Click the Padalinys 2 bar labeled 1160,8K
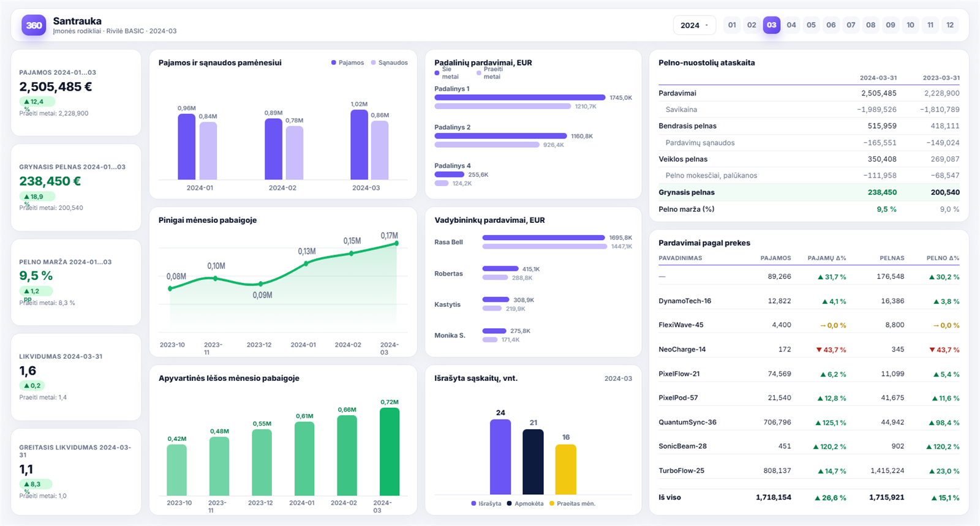Image resolution: width=980 pixels, height=526 pixels. pos(500,136)
